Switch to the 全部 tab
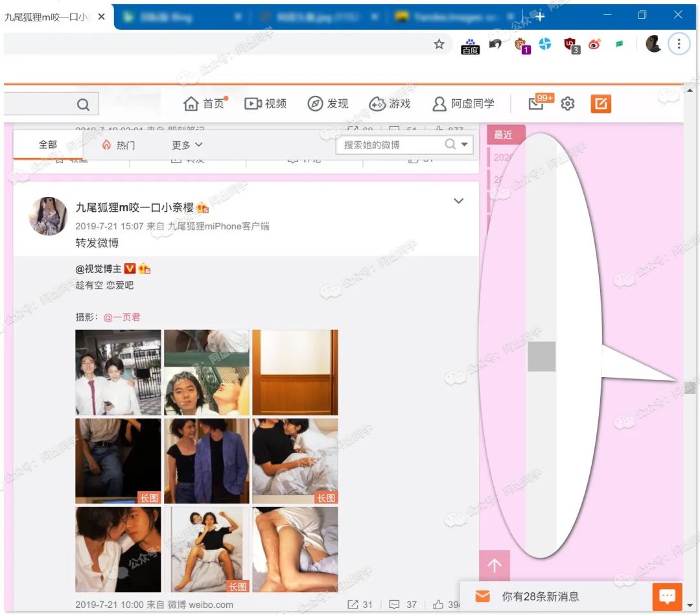This screenshot has width=700, height=615. point(47,145)
